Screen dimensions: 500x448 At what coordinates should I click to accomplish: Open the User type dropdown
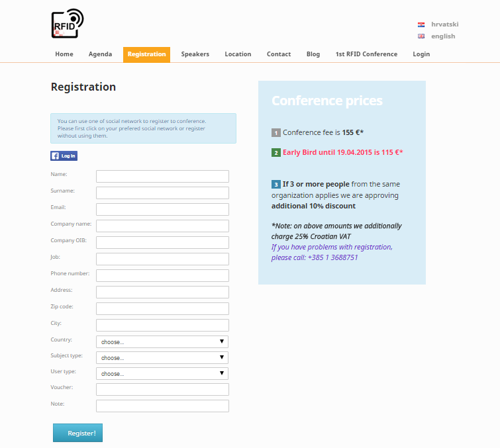pyautogui.click(x=162, y=373)
